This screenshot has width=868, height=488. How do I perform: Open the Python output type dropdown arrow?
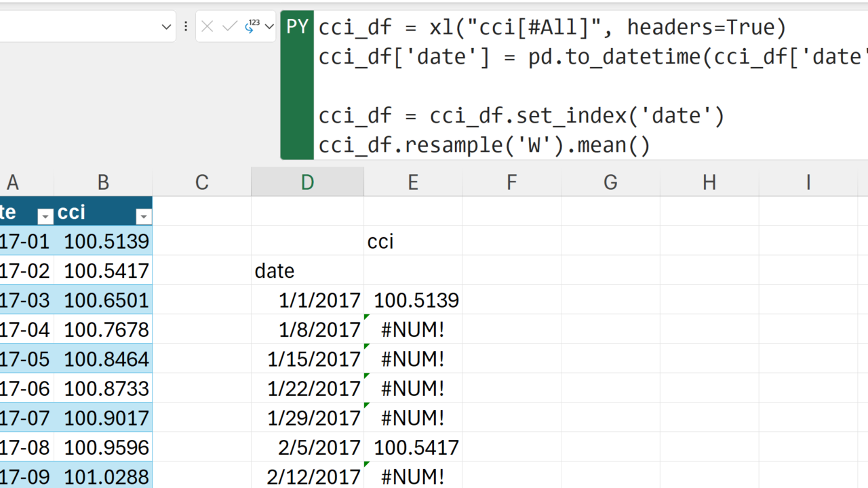pos(269,26)
